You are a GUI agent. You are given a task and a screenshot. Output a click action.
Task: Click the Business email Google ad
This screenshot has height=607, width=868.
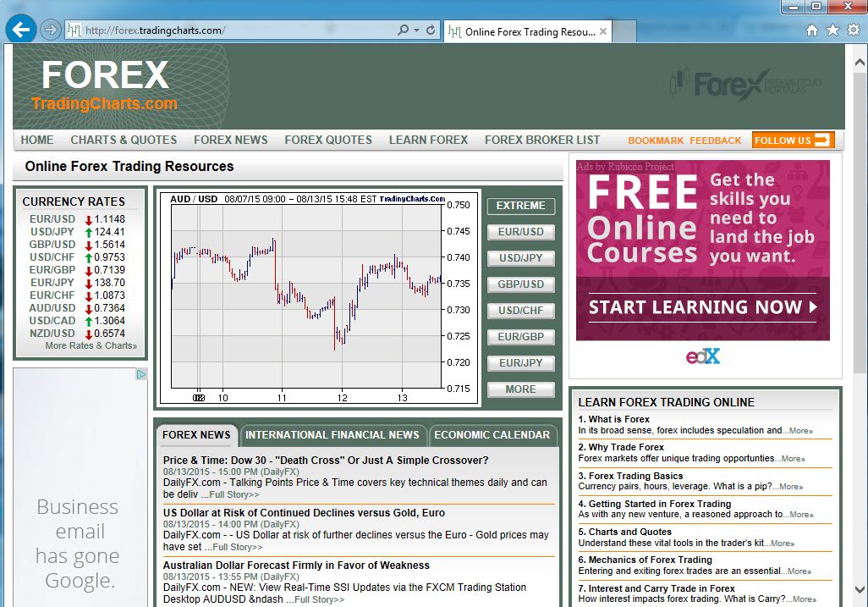80,488
